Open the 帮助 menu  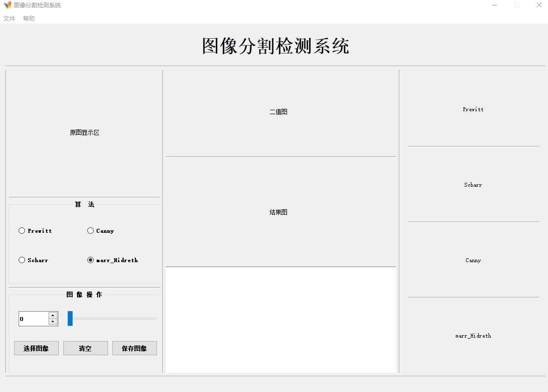[29, 19]
